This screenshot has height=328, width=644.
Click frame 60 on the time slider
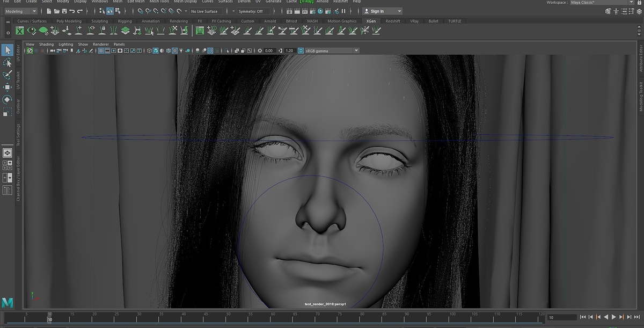click(273, 317)
